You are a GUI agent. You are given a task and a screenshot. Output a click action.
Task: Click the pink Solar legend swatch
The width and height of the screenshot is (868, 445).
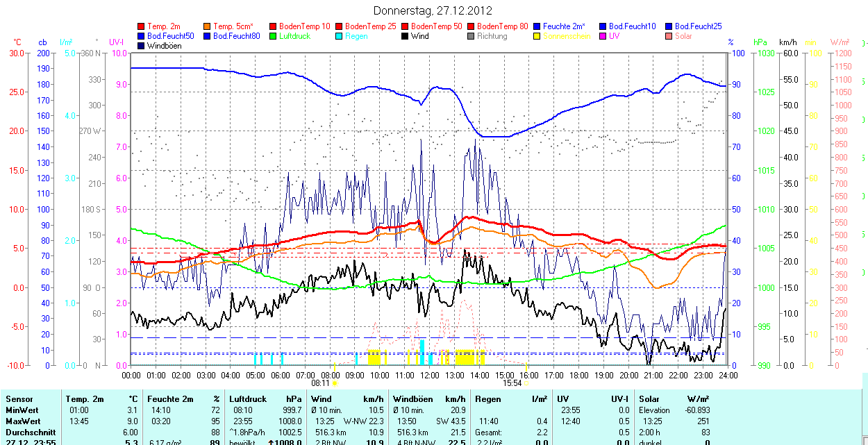669,36
